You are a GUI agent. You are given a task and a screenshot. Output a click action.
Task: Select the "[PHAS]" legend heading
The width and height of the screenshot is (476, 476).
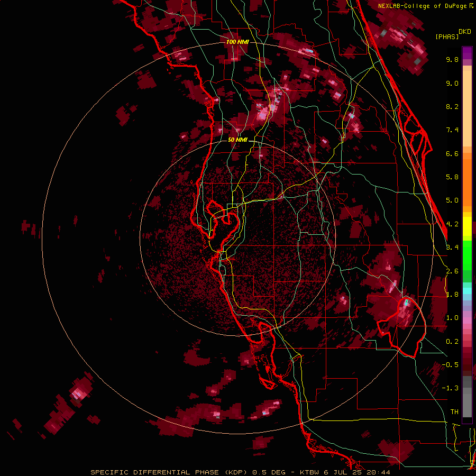click(447, 36)
